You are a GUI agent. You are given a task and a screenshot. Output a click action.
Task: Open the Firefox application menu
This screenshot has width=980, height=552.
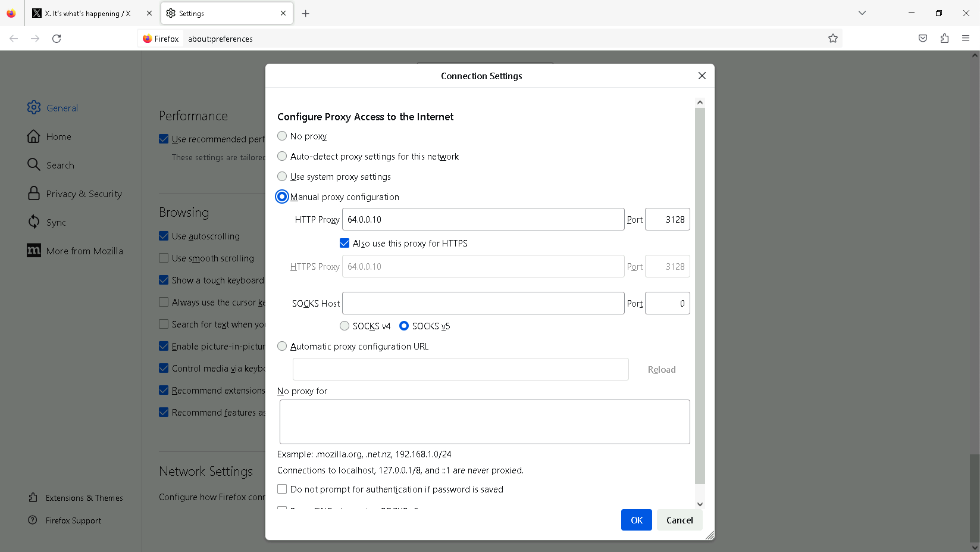pos(966,39)
